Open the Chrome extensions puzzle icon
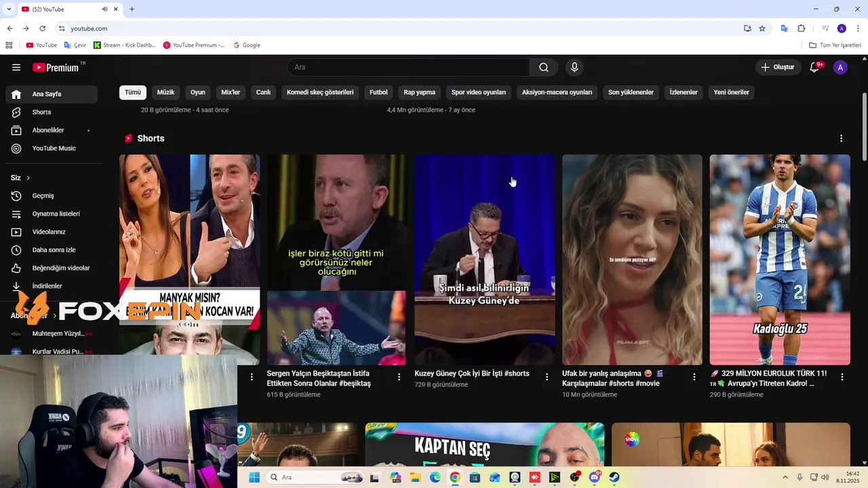Image resolution: width=868 pixels, height=488 pixels. [801, 28]
